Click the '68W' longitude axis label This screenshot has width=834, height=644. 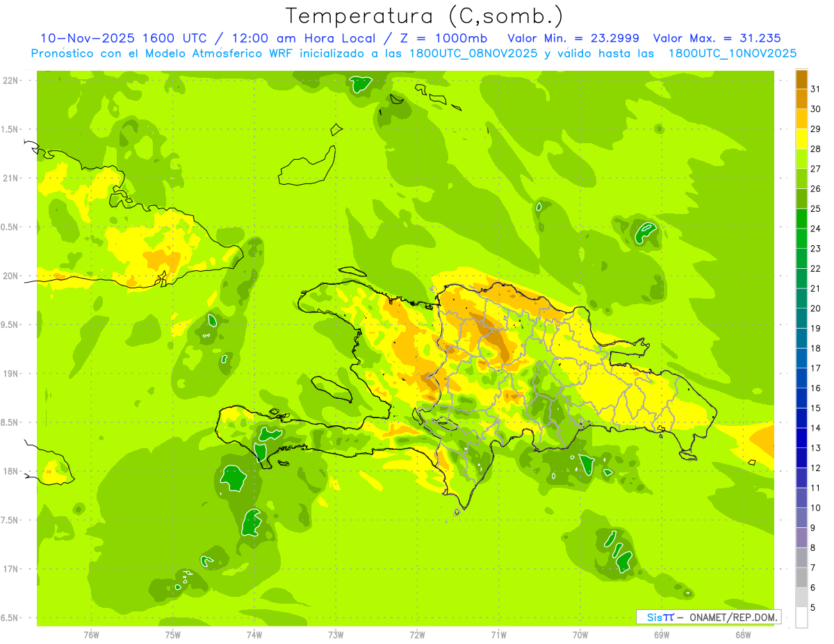(x=743, y=635)
